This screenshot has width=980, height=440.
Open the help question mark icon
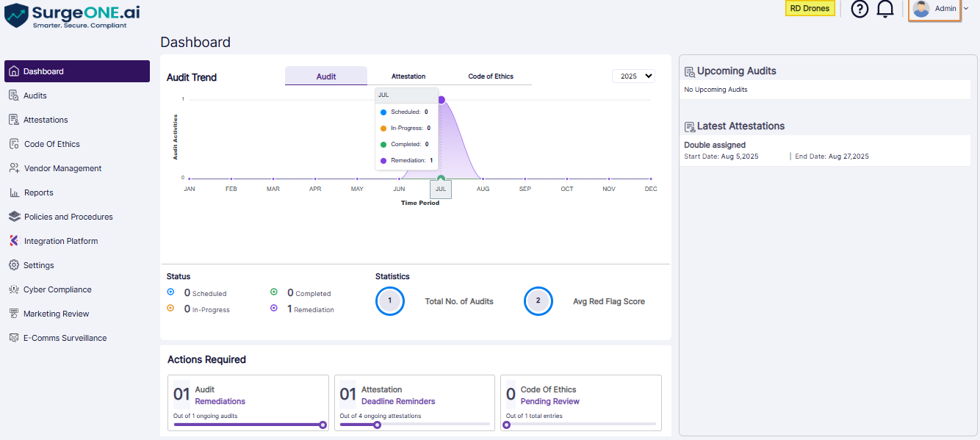860,9
